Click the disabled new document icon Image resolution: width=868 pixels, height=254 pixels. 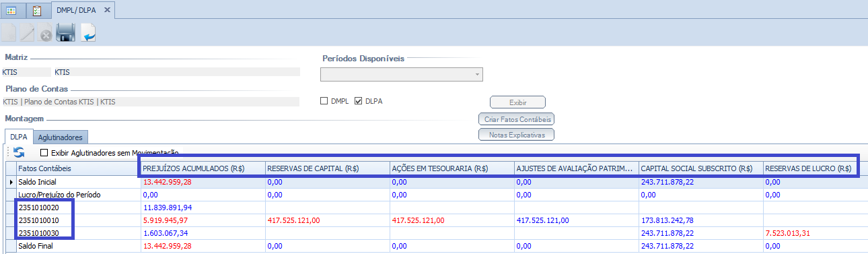pyautogui.click(x=8, y=32)
